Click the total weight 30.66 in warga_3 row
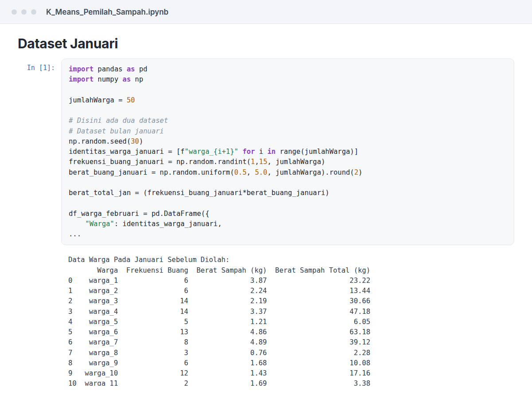 360,301
